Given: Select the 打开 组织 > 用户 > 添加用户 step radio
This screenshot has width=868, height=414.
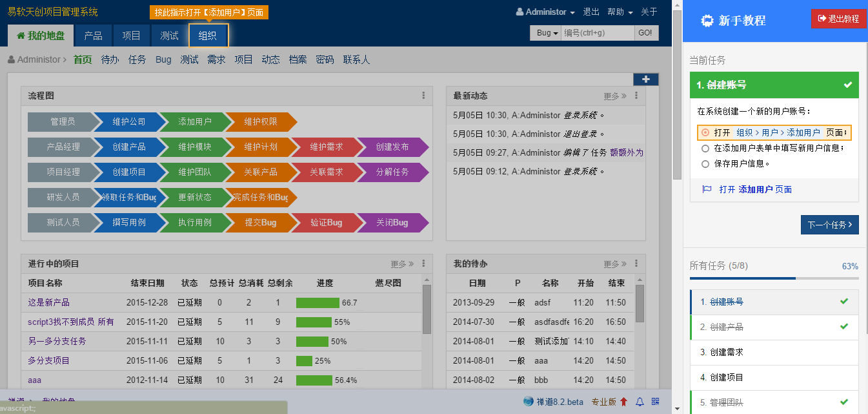Looking at the screenshot, I should point(705,132).
